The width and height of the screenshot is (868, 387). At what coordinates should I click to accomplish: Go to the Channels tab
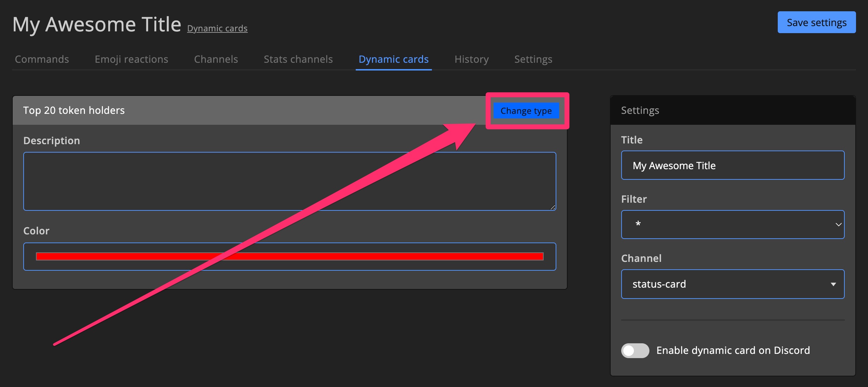coord(216,59)
